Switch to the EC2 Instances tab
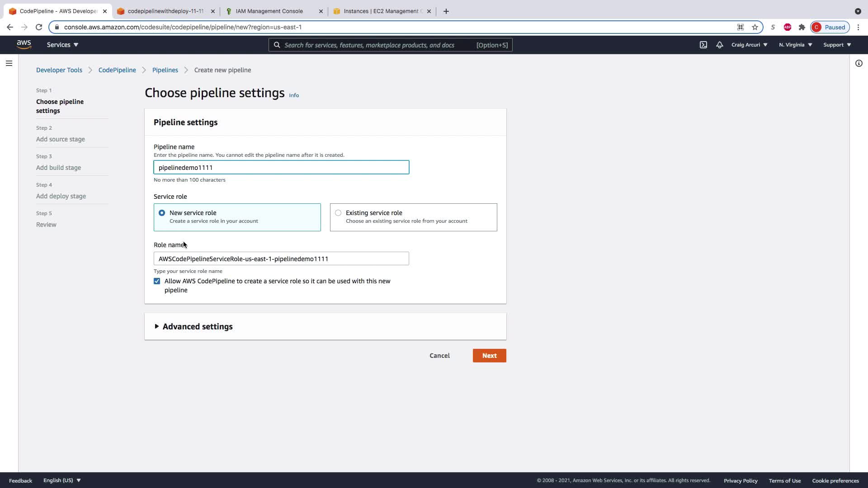Image resolution: width=868 pixels, height=488 pixels. (x=380, y=11)
